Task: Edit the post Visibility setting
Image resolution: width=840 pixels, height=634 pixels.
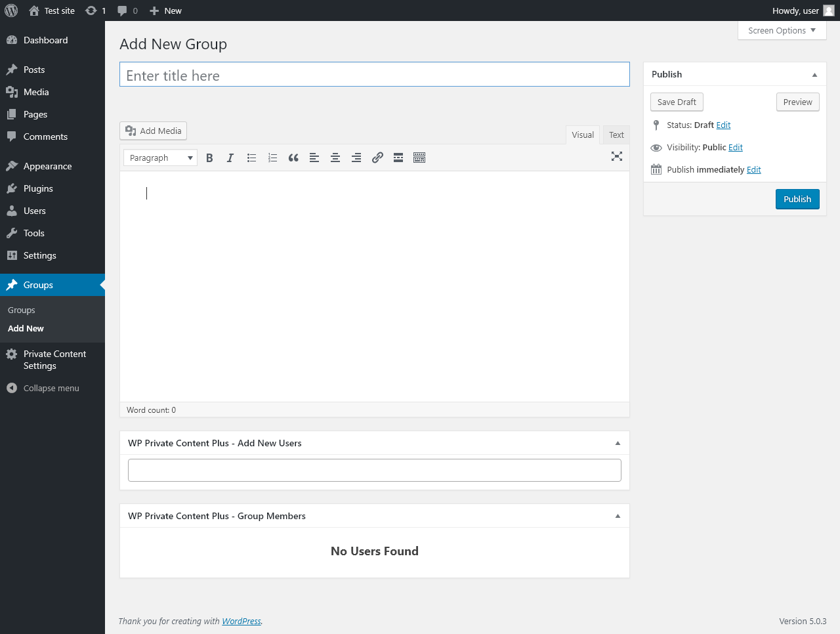Action: [x=736, y=148]
